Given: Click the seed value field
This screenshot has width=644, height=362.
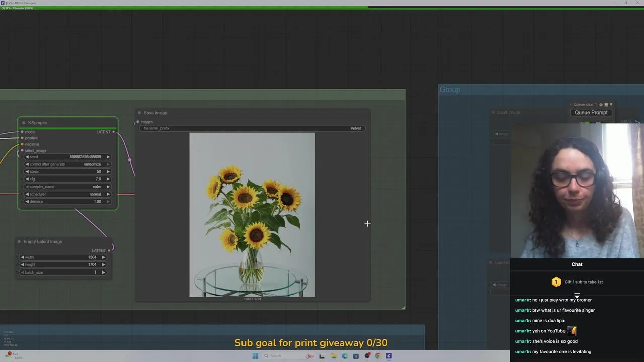Looking at the screenshot, I should pos(67,157).
